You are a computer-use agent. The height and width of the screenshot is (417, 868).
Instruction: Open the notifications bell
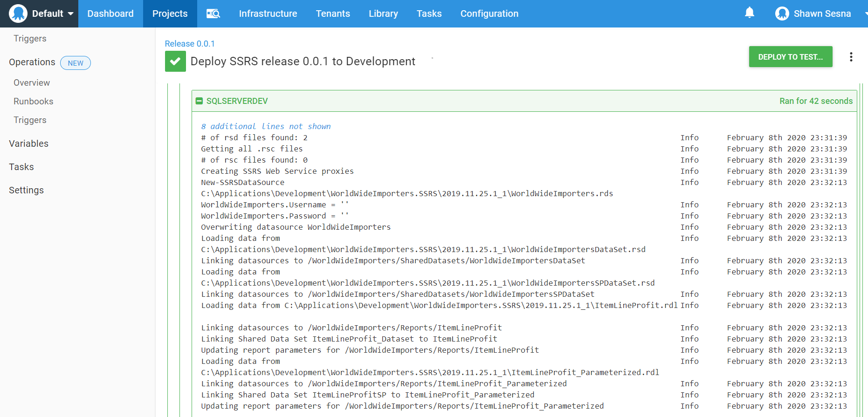pos(749,13)
